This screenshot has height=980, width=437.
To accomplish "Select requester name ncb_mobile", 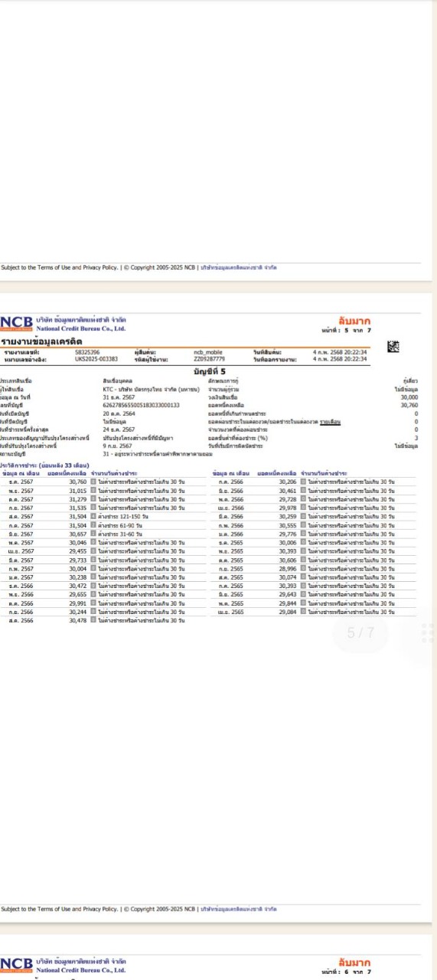I will (x=208, y=351).
